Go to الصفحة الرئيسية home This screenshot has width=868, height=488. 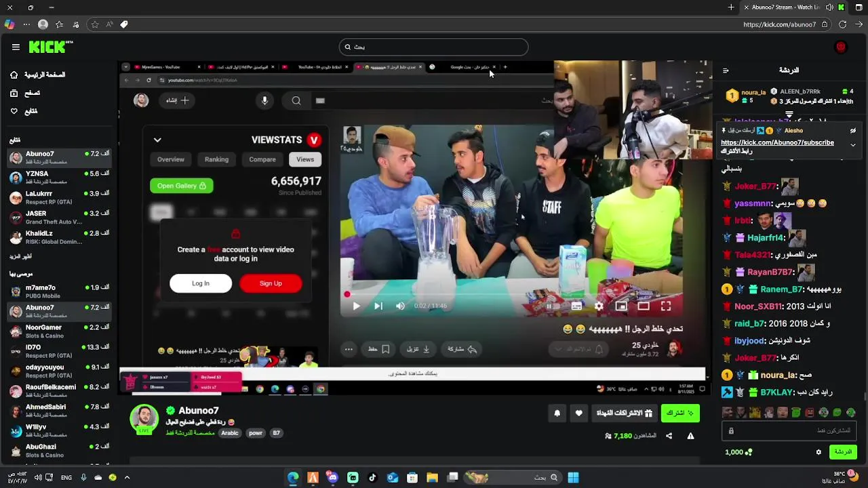pos(38,75)
